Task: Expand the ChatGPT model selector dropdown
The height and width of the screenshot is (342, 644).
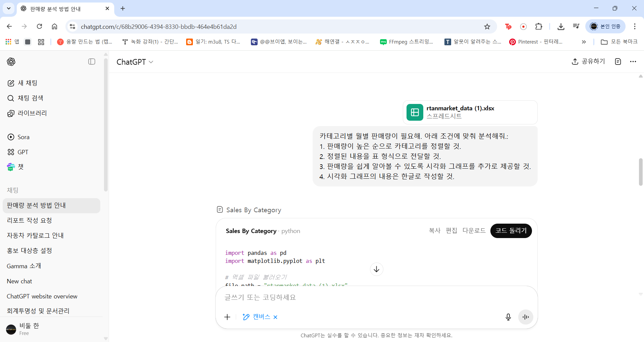Action: 135,62
